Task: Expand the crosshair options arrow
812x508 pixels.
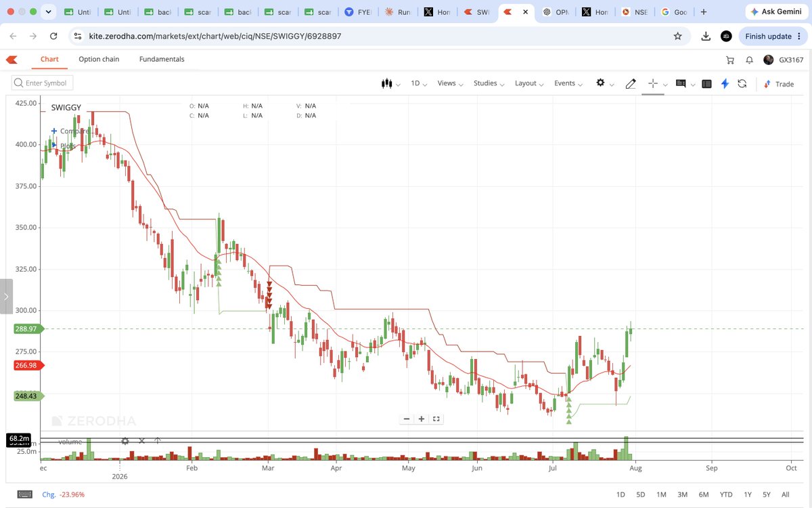Action: (666, 85)
